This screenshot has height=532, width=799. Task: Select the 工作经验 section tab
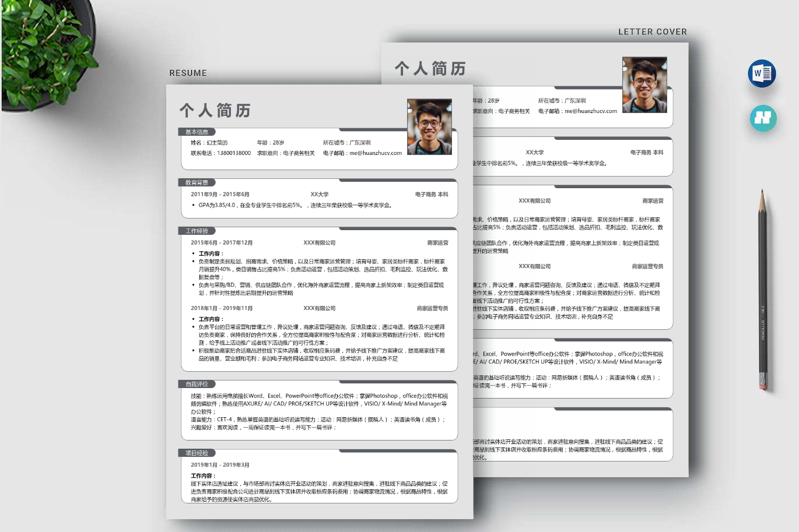click(x=197, y=231)
